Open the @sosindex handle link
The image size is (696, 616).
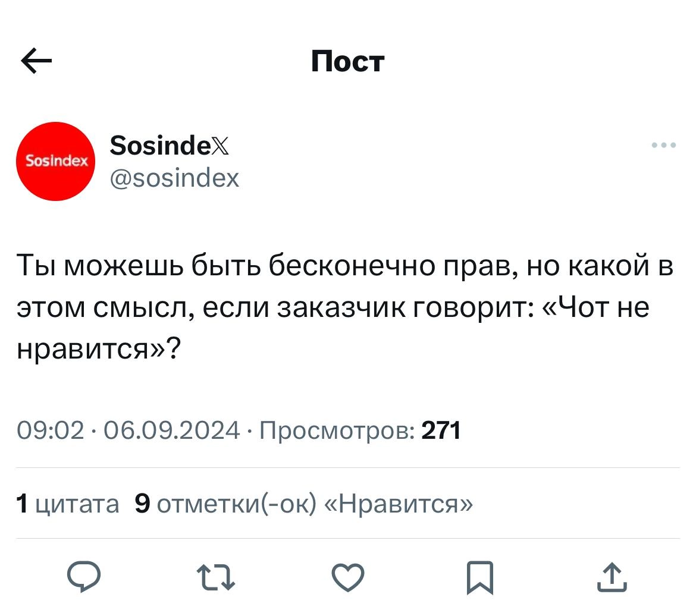tap(175, 177)
